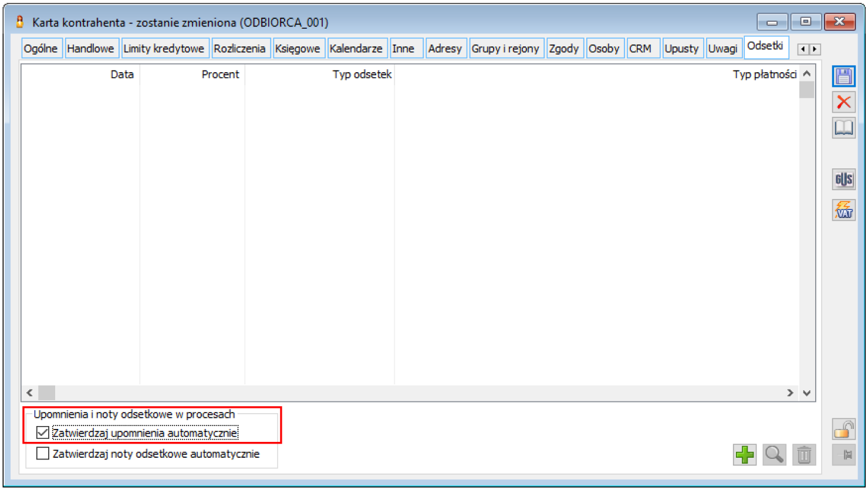Image resolution: width=868 pixels, height=490 pixels.
Task: Fetch data using the GUS icon
Action: point(843,179)
